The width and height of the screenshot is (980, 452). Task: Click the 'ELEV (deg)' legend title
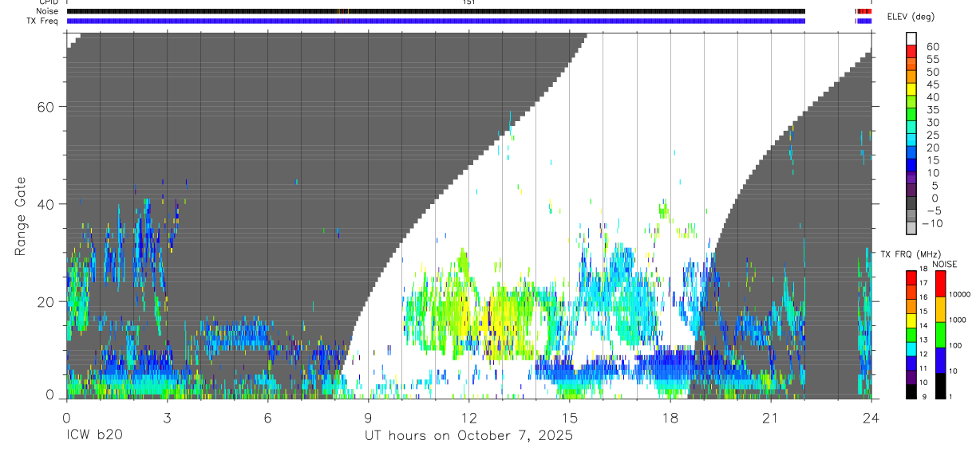coord(911,17)
